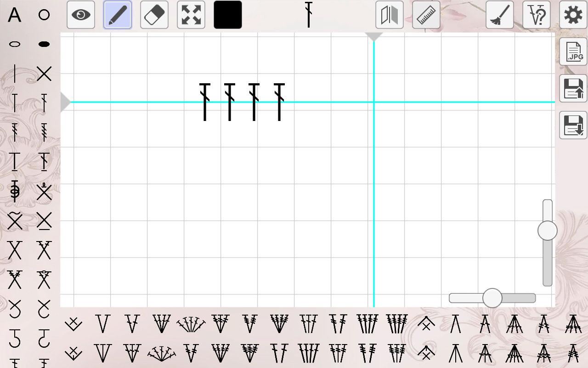Select the gray triangle marker on vertical guide
The width and height of the screenshot is (588, 368).
coord(374,37)
